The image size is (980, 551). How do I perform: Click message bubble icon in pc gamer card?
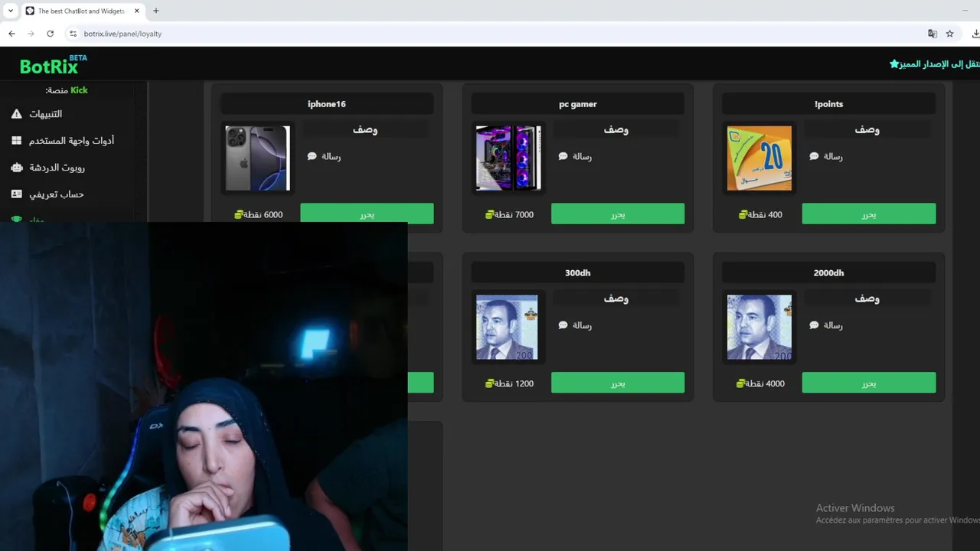point(563,156)
